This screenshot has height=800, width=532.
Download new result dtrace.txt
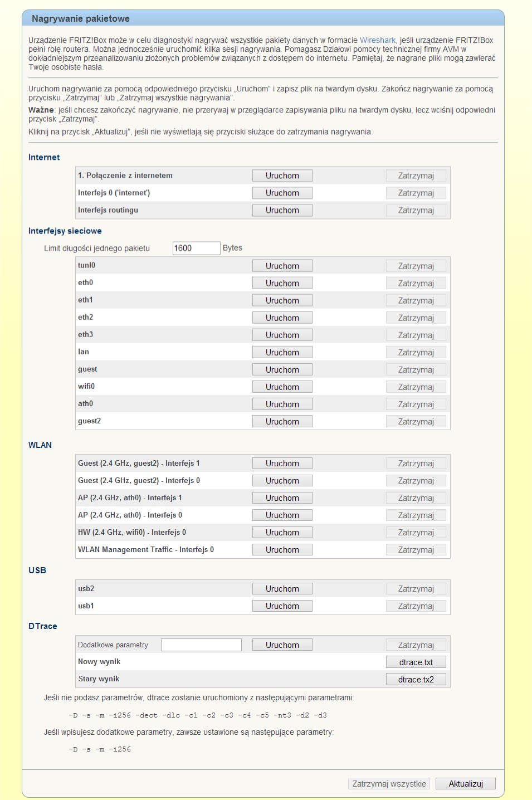point(416,662)
